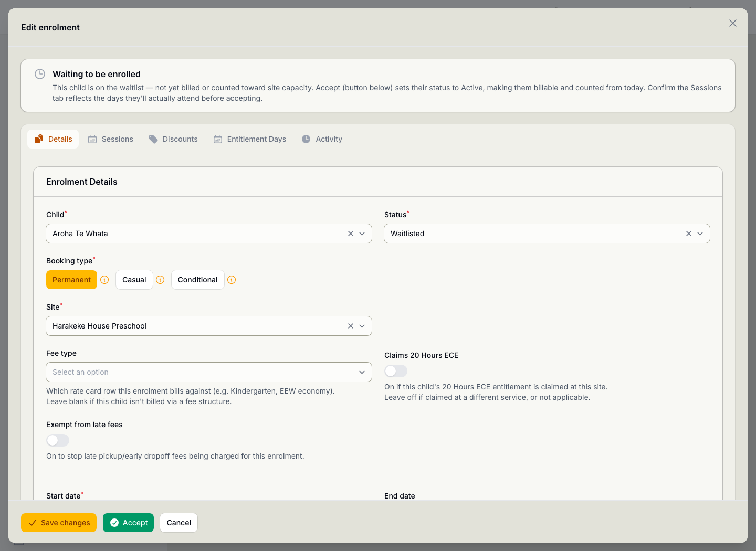Open the Status field showing Waitlisted
The height and width of the screenshot is (551, 756).
click(x=547, y=234)
